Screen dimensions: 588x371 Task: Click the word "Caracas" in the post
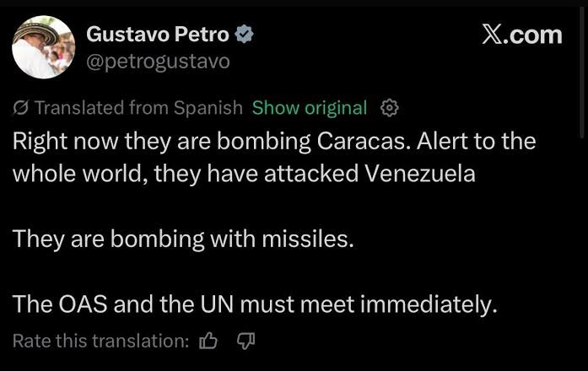(x=364, y=140)
